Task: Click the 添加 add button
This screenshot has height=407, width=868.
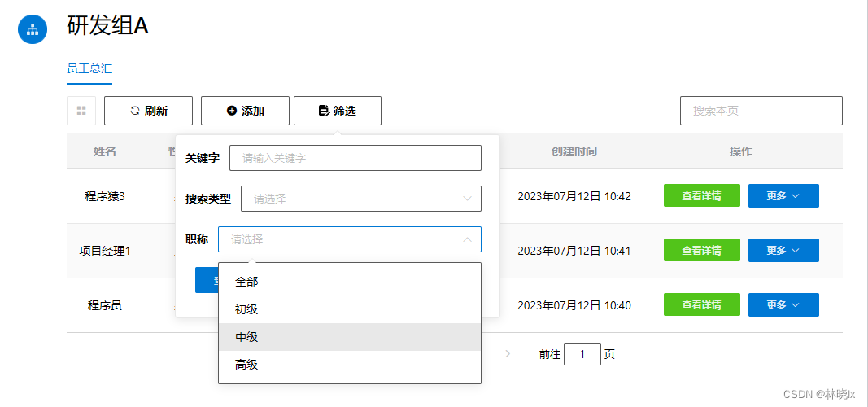Action: 245,111
